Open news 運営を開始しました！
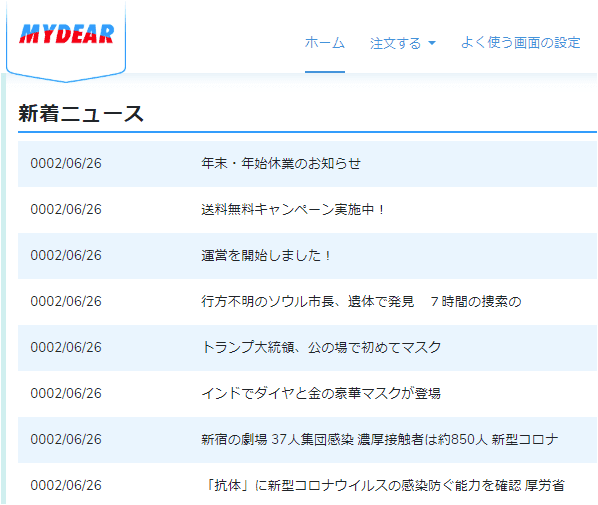The width and height of the screenshot is (598, 505). coord(266,255)
